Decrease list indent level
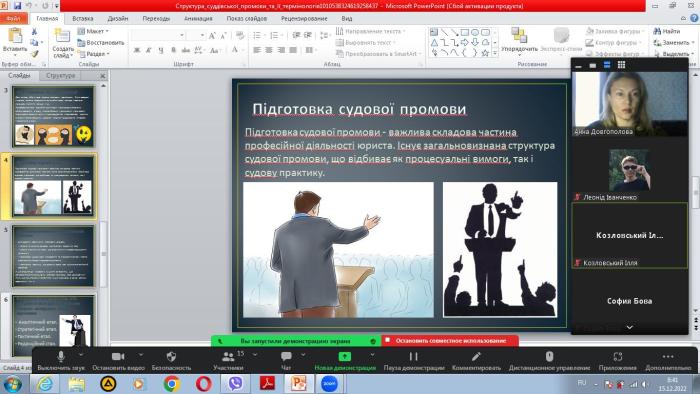Viewport: 700px width, 394px height. click(x=296, y=35)
